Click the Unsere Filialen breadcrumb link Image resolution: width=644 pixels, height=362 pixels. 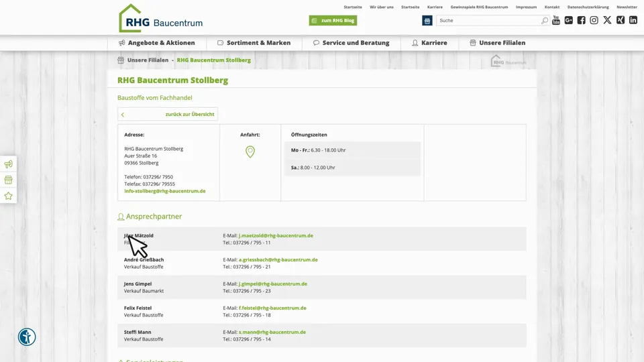click(x=148, y=60)
